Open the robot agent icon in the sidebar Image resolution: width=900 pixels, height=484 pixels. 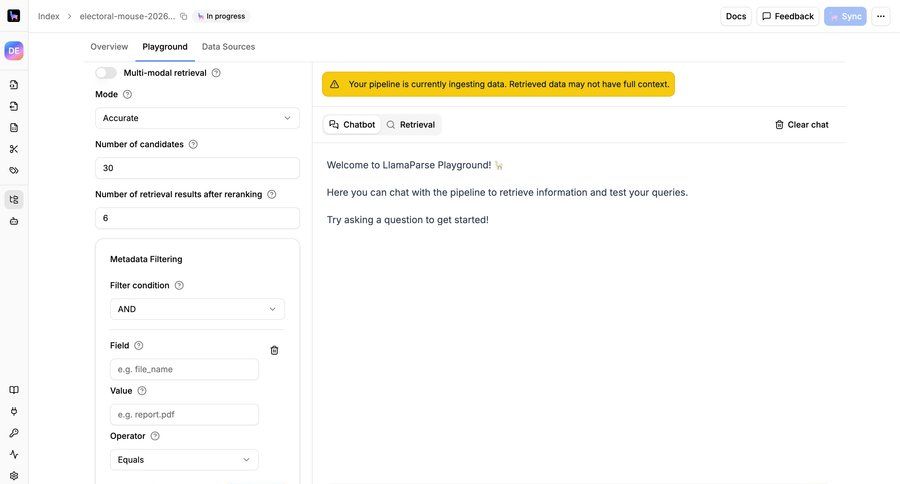tap(14, 221)
